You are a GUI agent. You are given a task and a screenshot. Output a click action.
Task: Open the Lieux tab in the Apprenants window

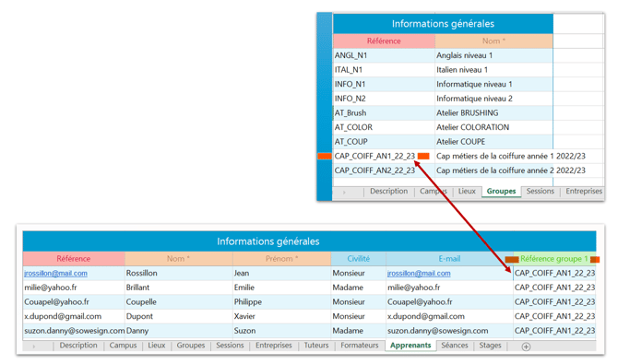(157, 346)
